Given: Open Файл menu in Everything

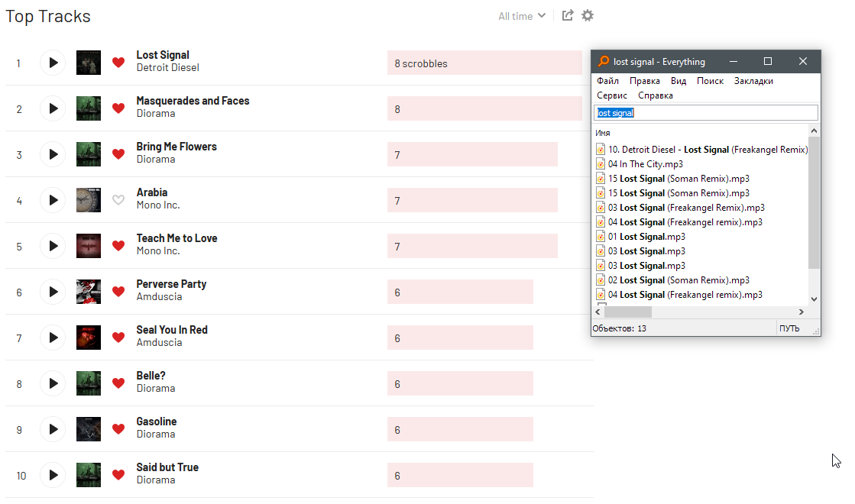Looking at the screenshot, I should point(607,81).
